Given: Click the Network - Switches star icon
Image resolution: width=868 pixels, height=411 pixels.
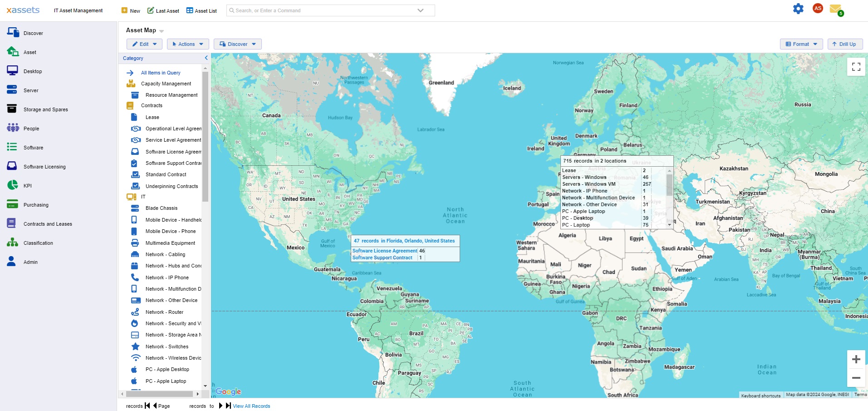Looking at the screenshot, I should tap(135, 347).
